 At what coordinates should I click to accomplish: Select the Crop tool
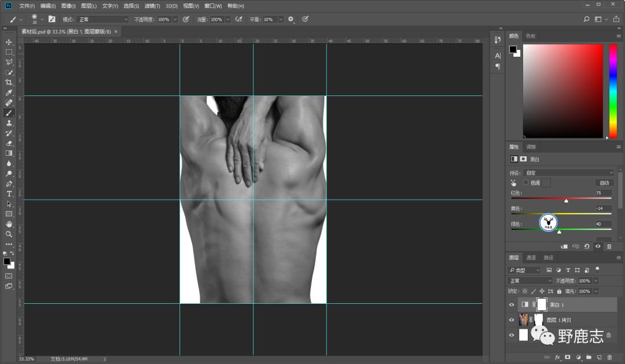[x=9, y=82]
